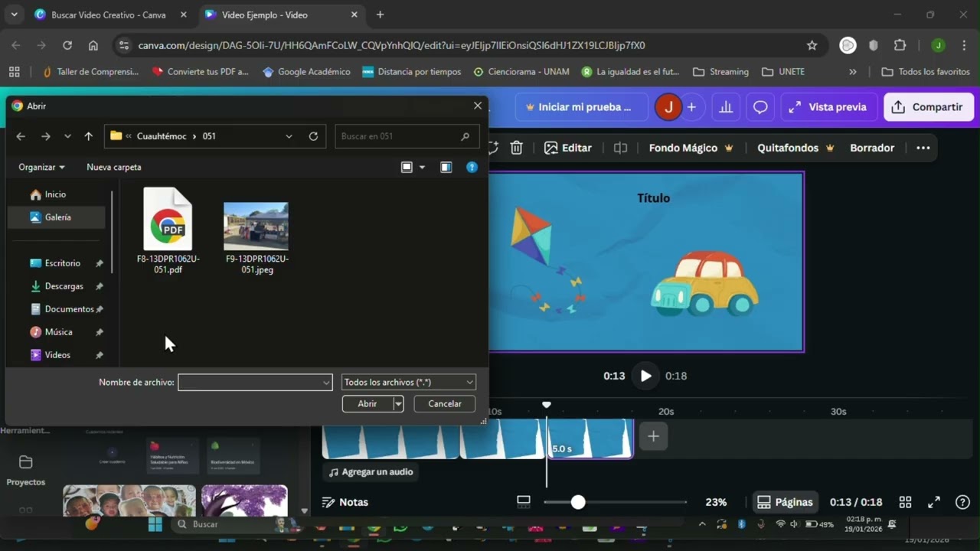Select file F8-13DPR1062U-051.pdf
980x551 pixels.
coord(168,231)
